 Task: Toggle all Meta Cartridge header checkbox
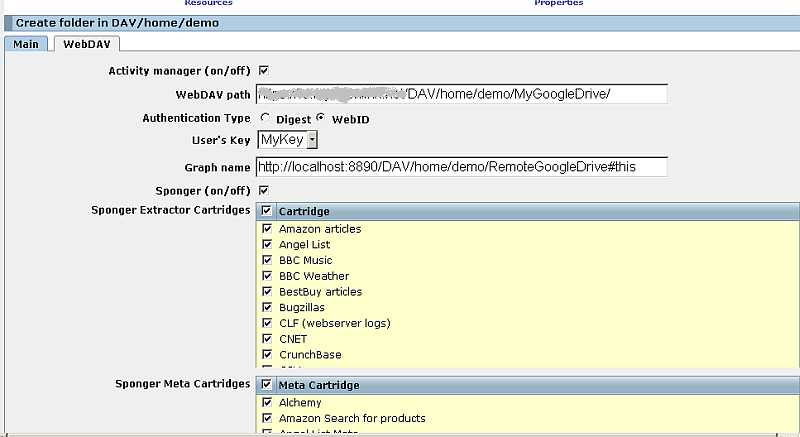click(266, 385)
